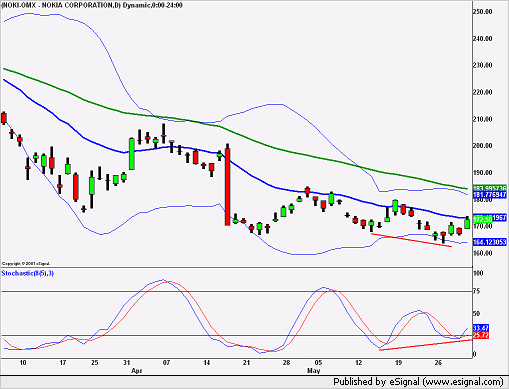Click the 170.00 price axis label

483,226
